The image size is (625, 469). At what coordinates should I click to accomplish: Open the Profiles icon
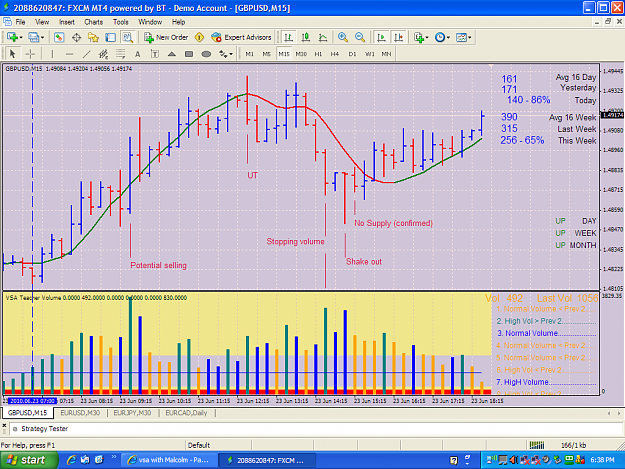33,37
